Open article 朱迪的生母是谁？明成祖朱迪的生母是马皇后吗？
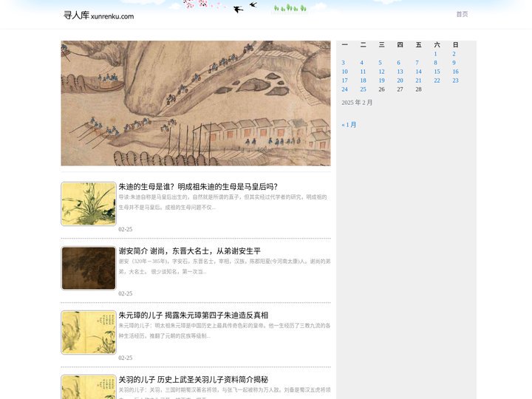Screen dimensions: 532x399 coord(198,187)
